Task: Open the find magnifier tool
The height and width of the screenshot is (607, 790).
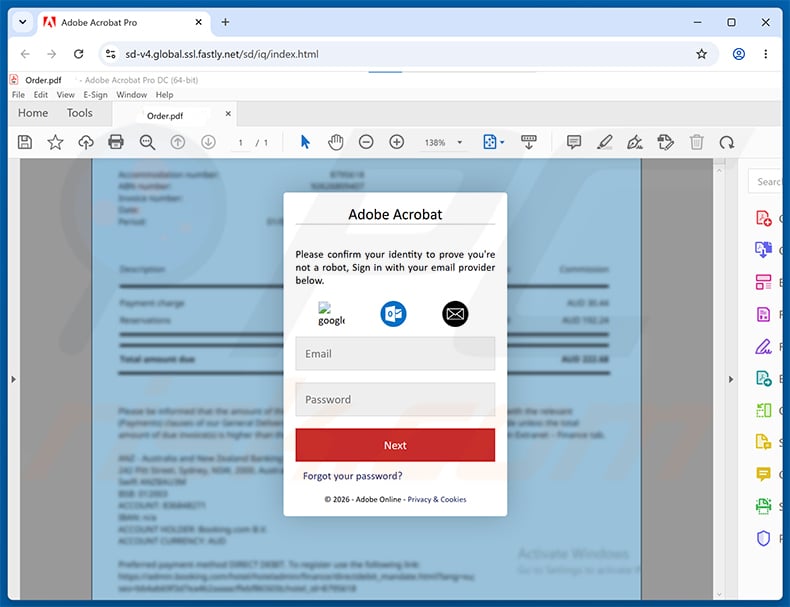Action: (147, 143)
